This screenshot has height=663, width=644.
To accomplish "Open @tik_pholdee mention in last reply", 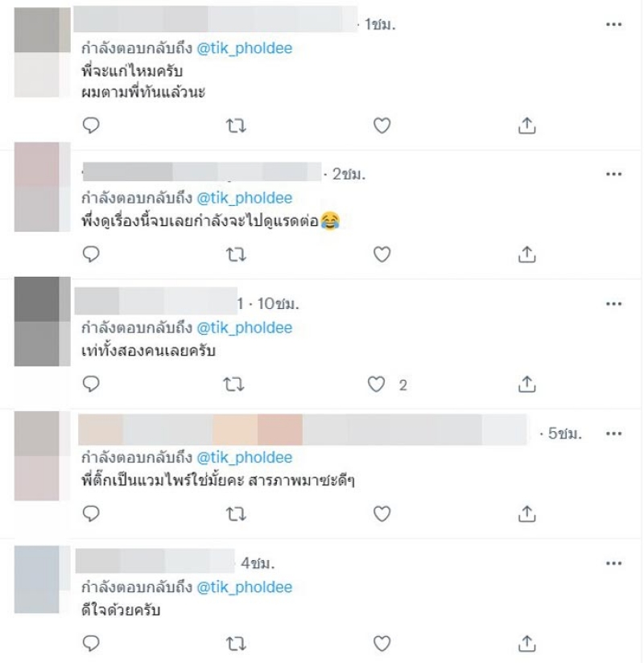I will tap(245, 587).
